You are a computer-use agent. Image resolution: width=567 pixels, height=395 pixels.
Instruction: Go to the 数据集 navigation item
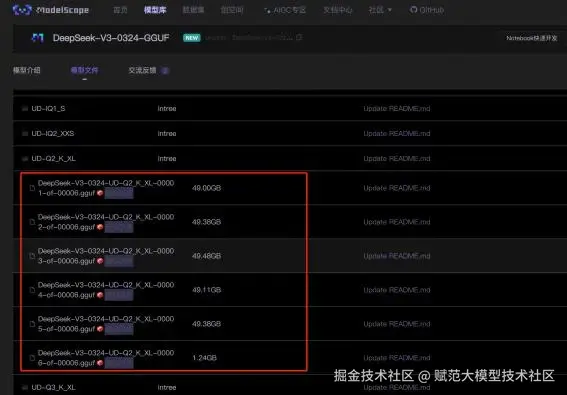[193, 10]
